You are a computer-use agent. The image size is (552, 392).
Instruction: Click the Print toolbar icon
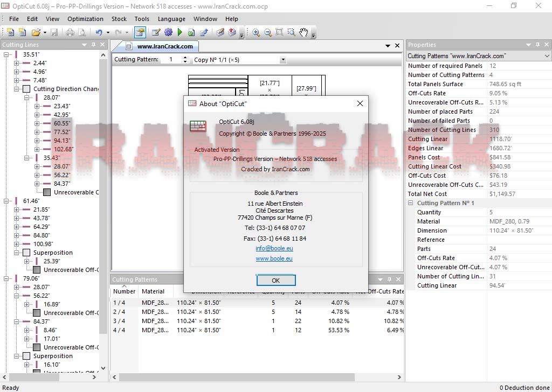click(70, 32)
